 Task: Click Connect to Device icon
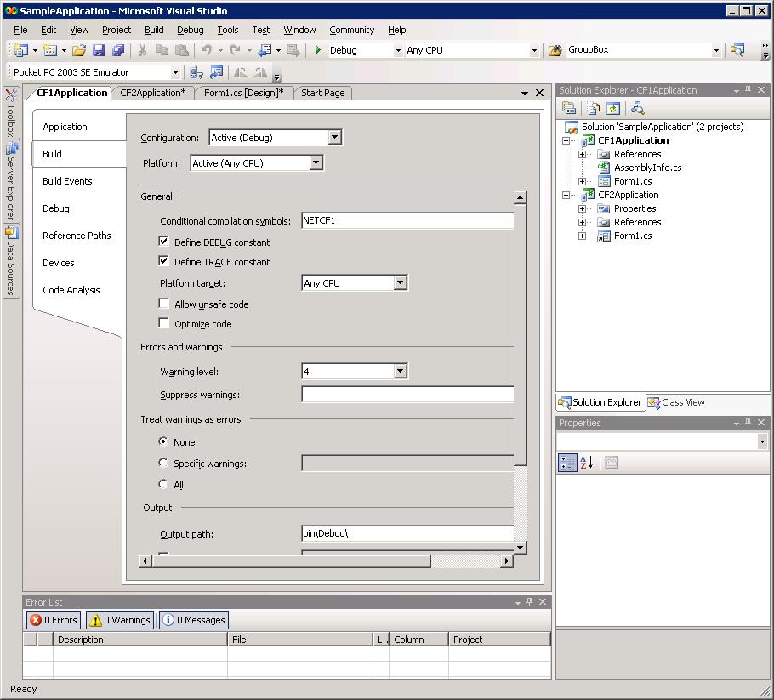[197, 73]
